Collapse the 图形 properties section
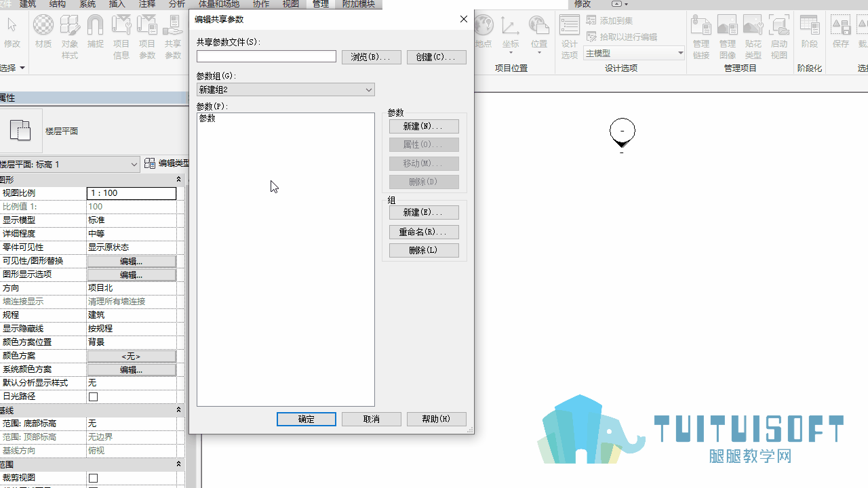The height and width of the screenshot is (488, 868). pyautogui.click(x=179, y=180)
